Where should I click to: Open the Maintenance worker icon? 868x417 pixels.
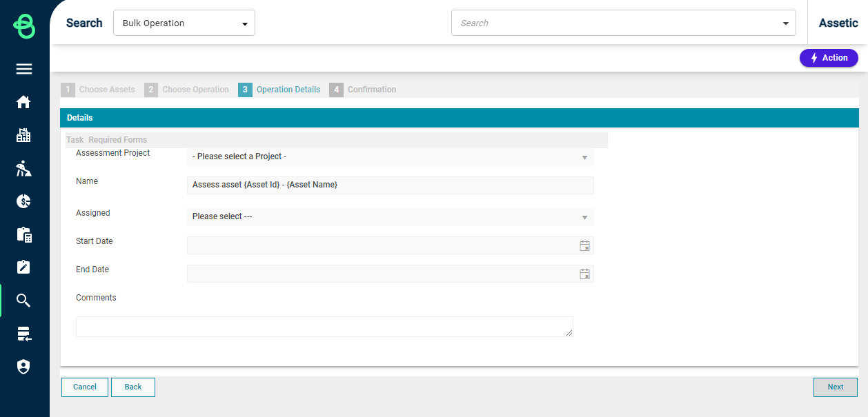[x=24, y=168]
